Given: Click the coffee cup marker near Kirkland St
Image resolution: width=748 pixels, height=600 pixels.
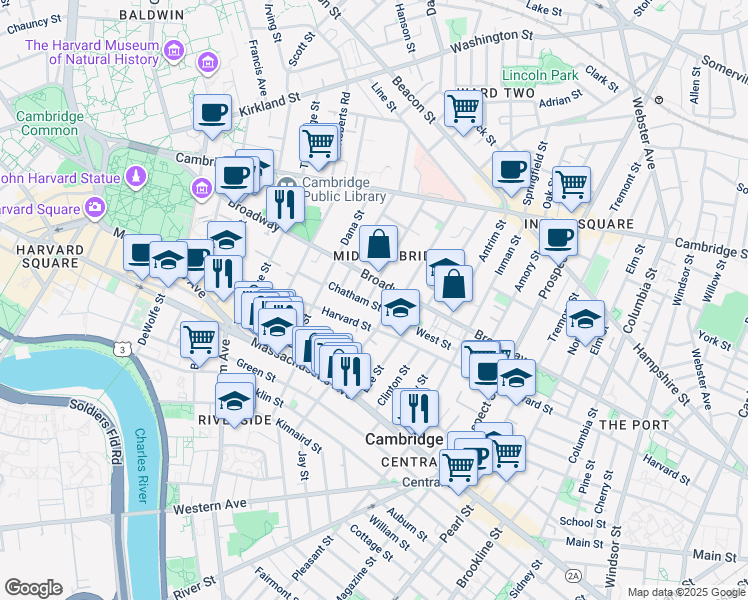Looking at the screenshot, I should [x=212, y=112].
